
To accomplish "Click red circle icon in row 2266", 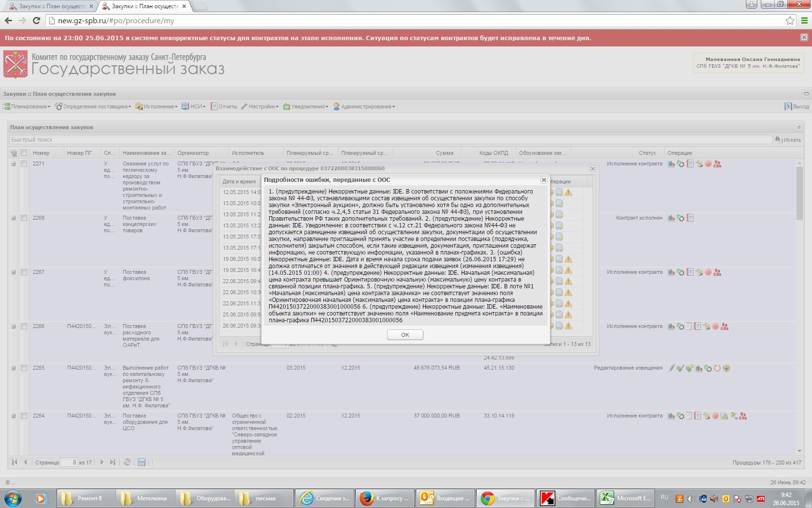I will click(x=715, y=327).
